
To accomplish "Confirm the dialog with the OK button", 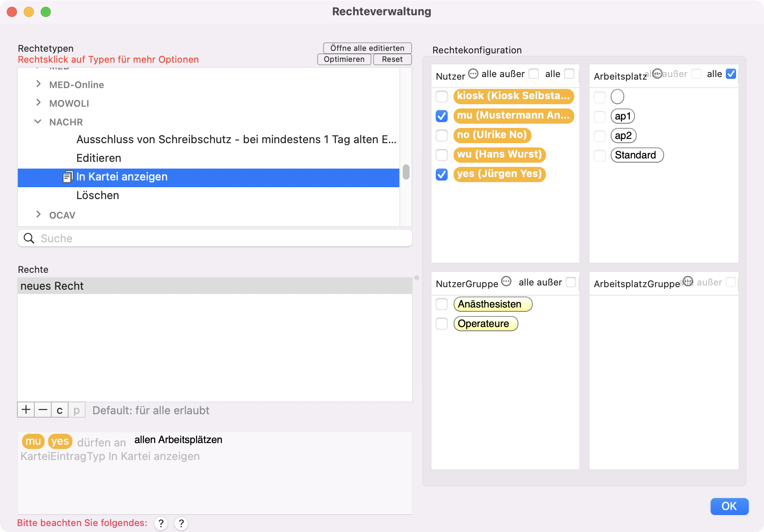I will [x=729, y=506].
